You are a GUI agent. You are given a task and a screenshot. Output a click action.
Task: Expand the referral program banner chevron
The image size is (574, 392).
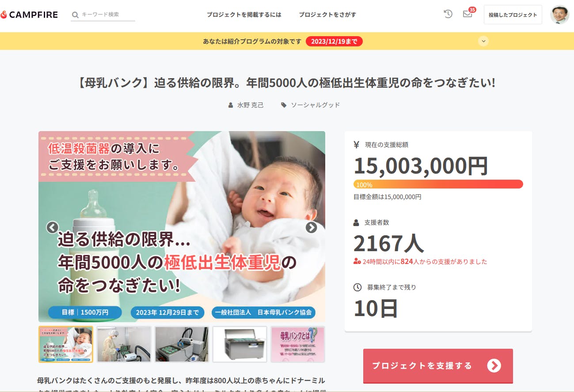(x=484, y=41)
